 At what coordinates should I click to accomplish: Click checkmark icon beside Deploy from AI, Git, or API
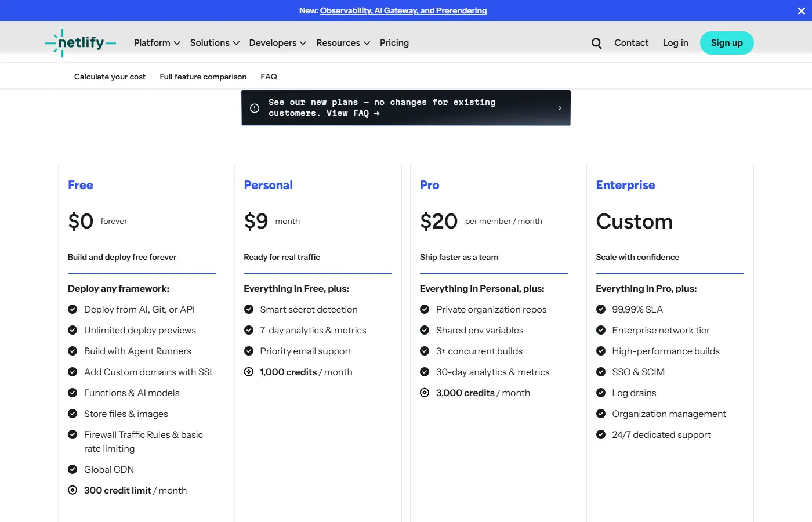pos(72,309)
